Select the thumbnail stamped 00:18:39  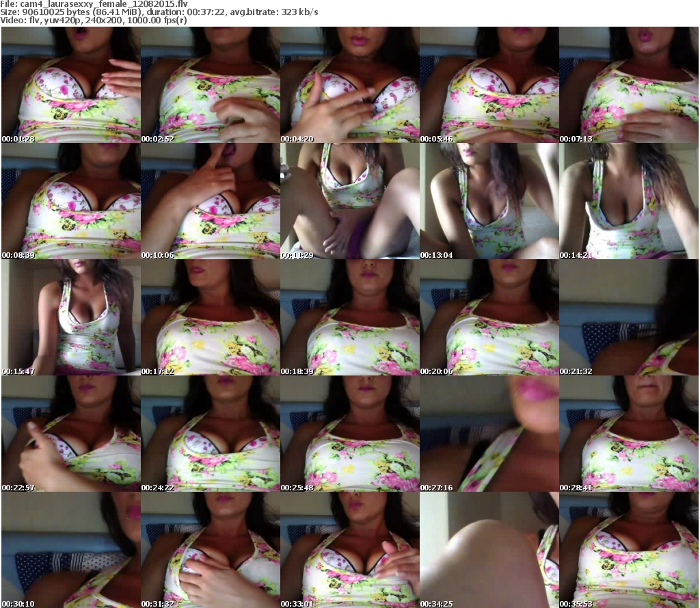349,317
